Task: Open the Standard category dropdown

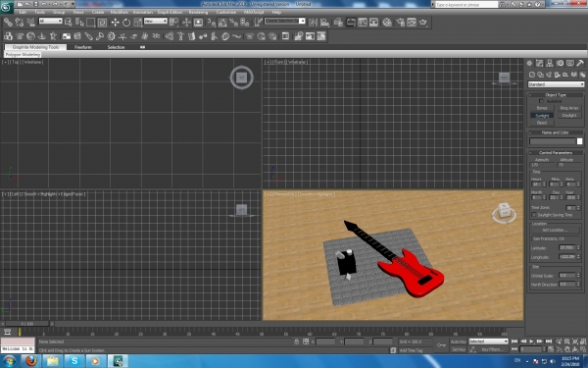Action: [x=556, y=84]
